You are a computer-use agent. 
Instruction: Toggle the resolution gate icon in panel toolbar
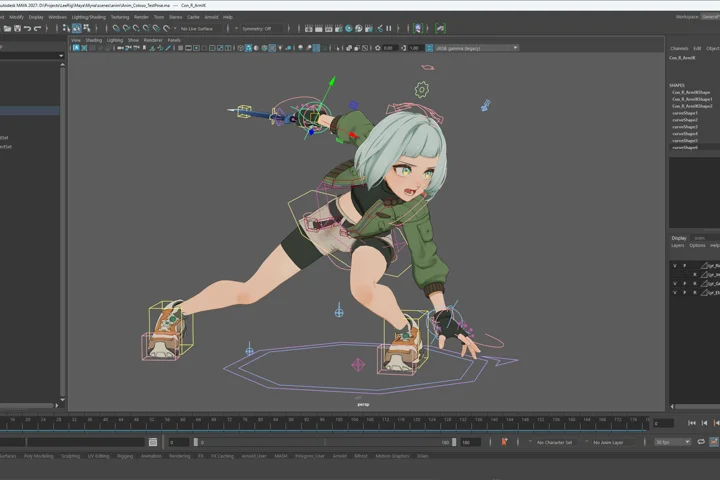(196, 48)
